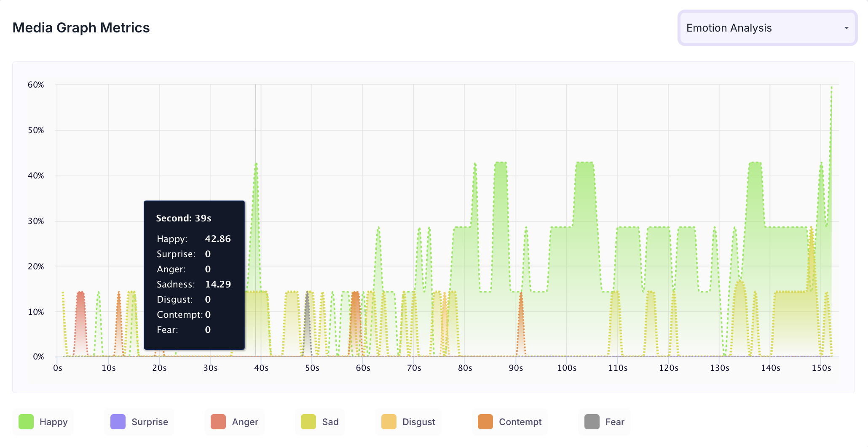Click the 0% label on vertical axis
This screenshot has height=447, width=868.
[38, 357]
